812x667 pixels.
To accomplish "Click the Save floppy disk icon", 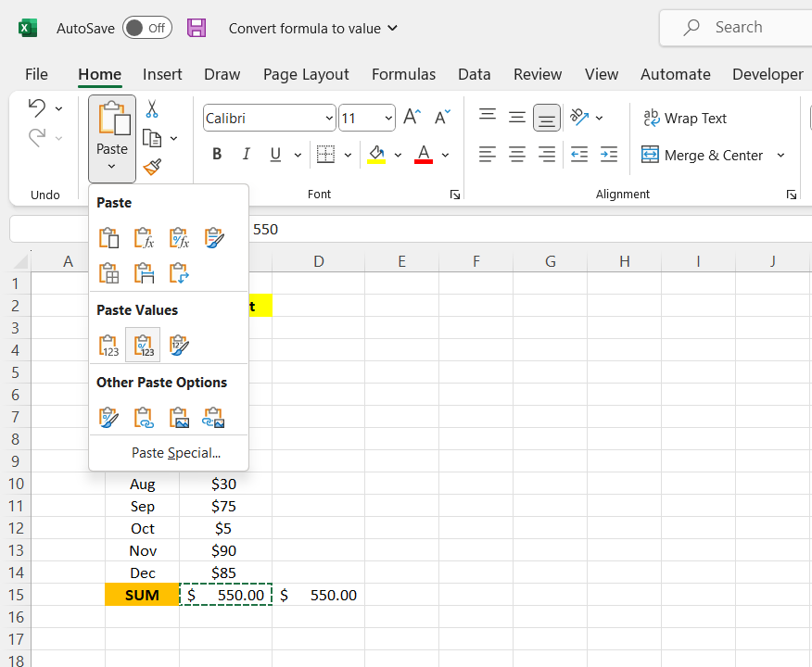I will (x=197, y=28).
